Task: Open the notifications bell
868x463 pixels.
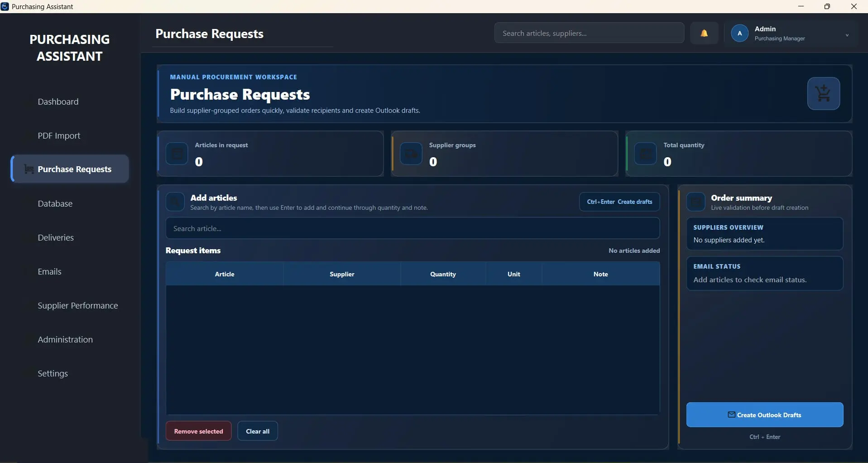Action: coord(704,33)
